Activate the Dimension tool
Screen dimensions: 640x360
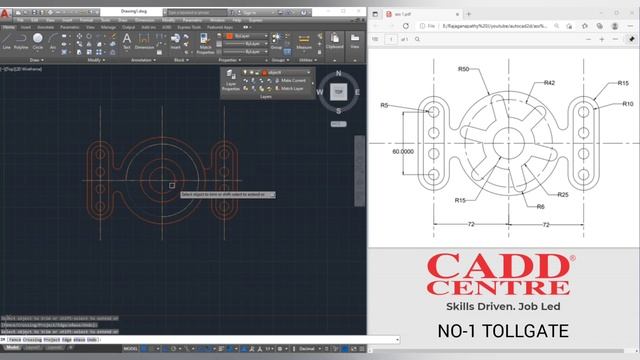[x=144, y=41]
